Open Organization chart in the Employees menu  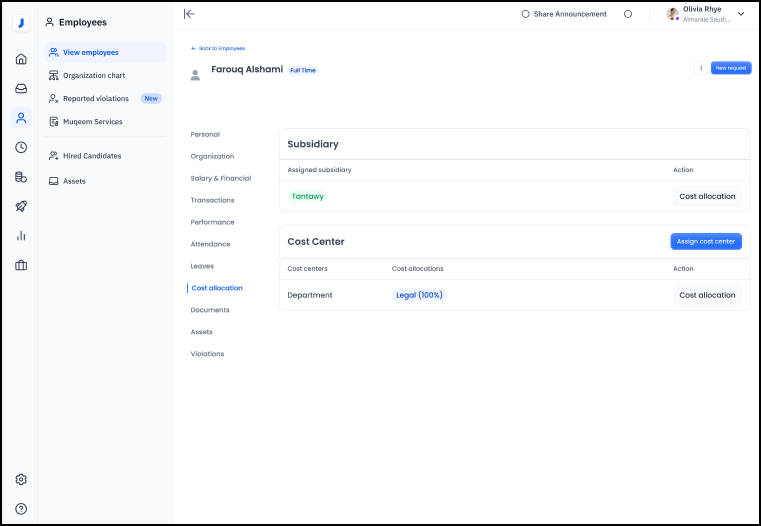(x=93, y=75)
